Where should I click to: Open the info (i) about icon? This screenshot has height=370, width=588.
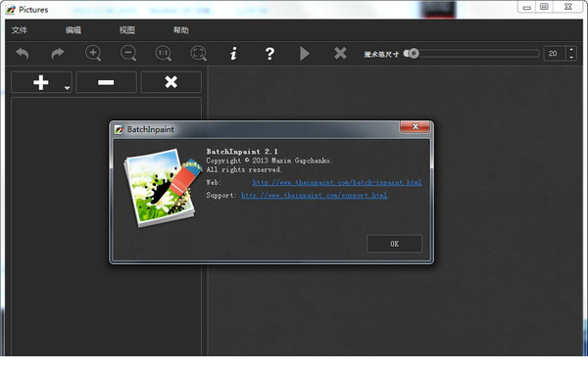(233, 54)
